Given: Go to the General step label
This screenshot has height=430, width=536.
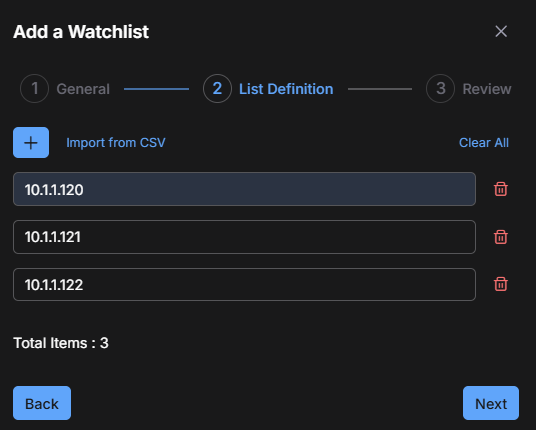Looking at the screenshot, I should coord(83,89).
